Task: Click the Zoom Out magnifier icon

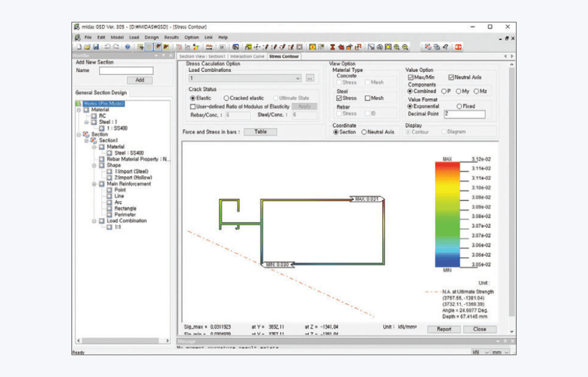Action: pyautogui.click(x=405, y=47)
